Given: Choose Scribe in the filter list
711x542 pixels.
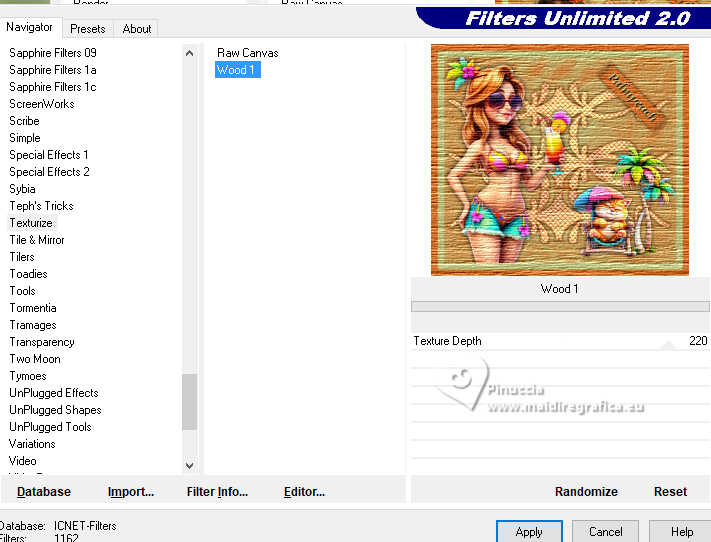Looking at the screenshot, I should pos(24,121).
